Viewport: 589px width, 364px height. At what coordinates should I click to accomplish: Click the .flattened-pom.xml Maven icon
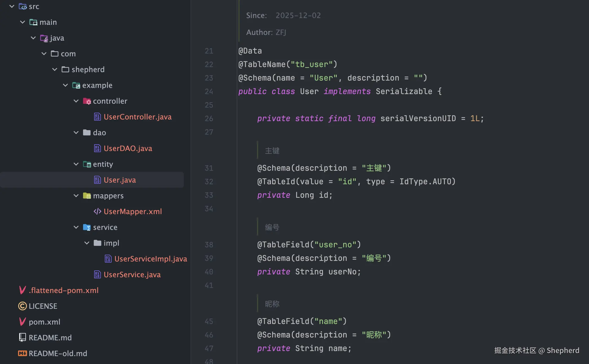(22, 290)
